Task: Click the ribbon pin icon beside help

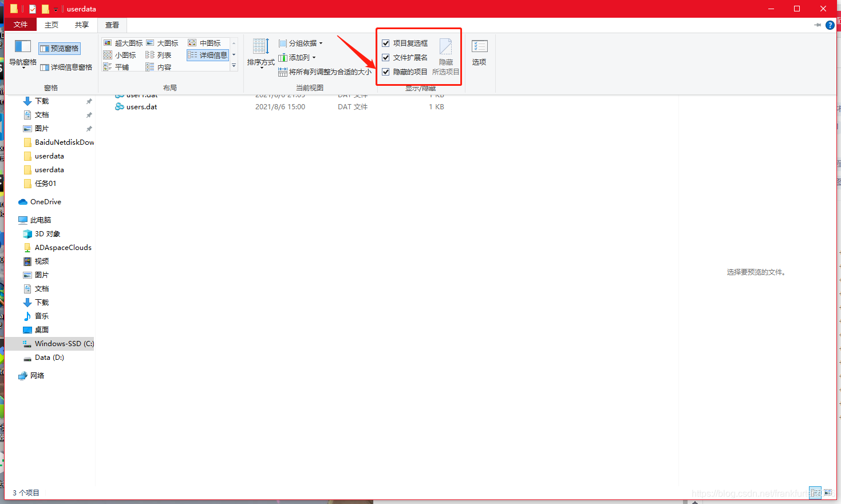Action: [x=818, y=25]
